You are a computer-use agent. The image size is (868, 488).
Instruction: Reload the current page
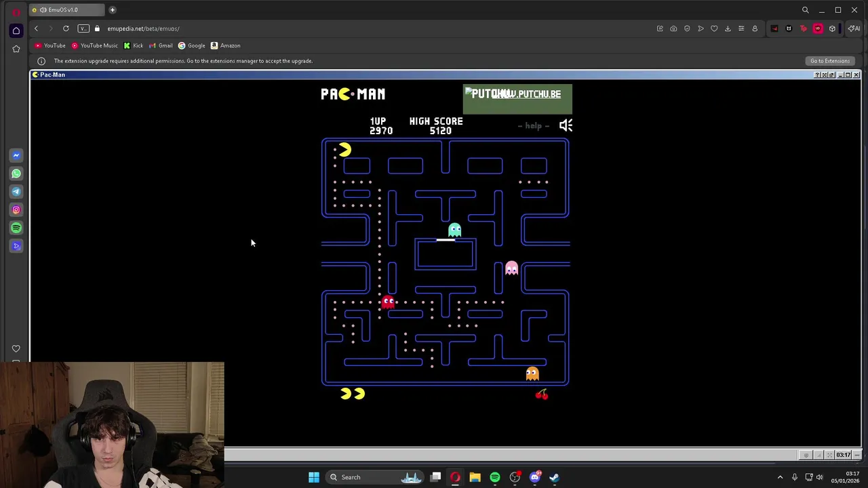coord(66,28)
